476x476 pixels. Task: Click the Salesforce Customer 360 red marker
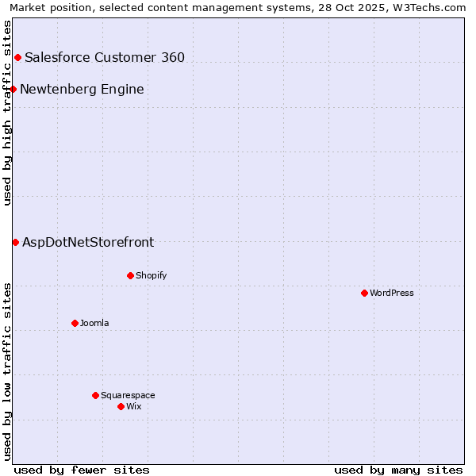(17, 57)
